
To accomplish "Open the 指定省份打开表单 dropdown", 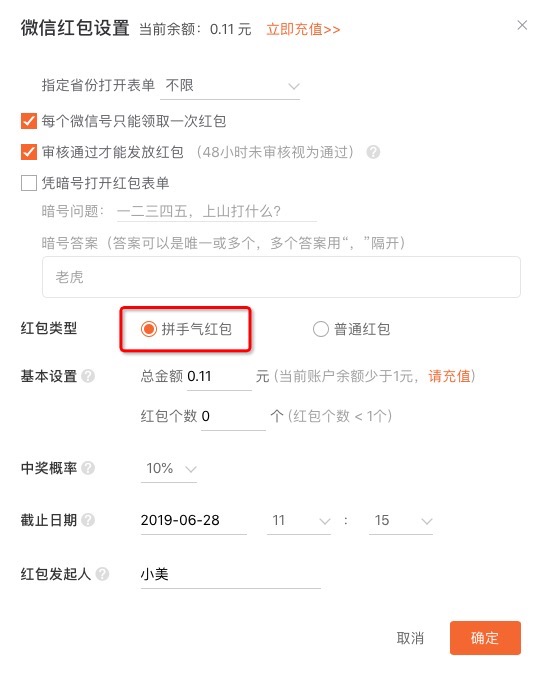I will (230, 86).
